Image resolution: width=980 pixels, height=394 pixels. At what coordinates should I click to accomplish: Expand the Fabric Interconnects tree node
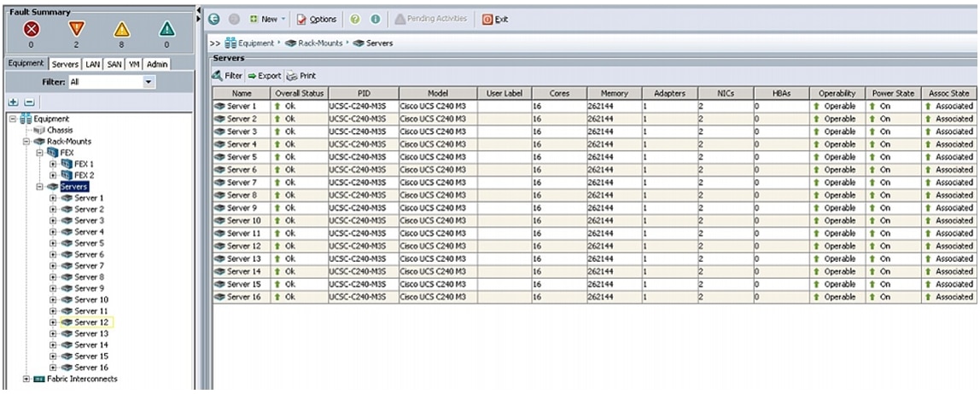26,379
